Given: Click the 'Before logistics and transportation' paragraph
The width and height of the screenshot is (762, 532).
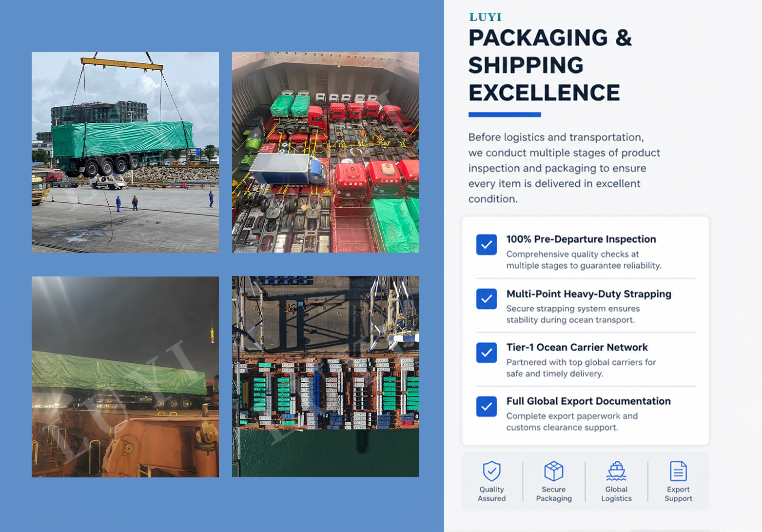Looking at the screenshot, I should coord(564,168).
